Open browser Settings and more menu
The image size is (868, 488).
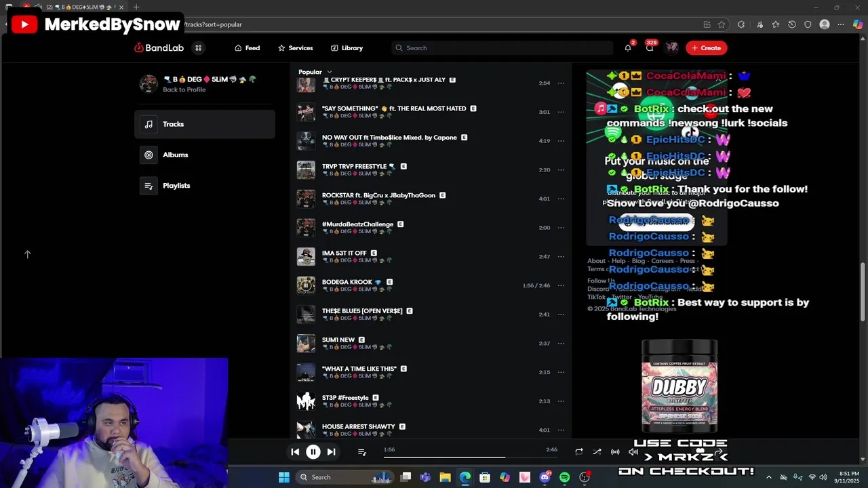(x=841, y=24)
